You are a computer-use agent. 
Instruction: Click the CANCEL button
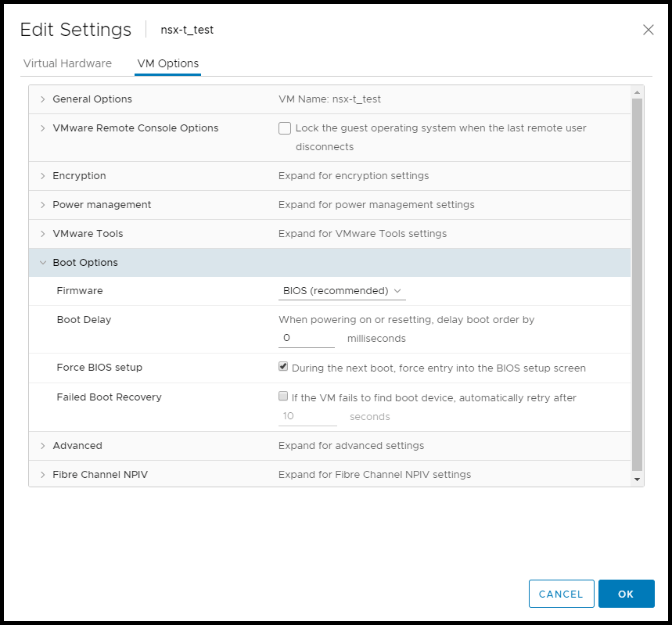[x=561, y=594]
